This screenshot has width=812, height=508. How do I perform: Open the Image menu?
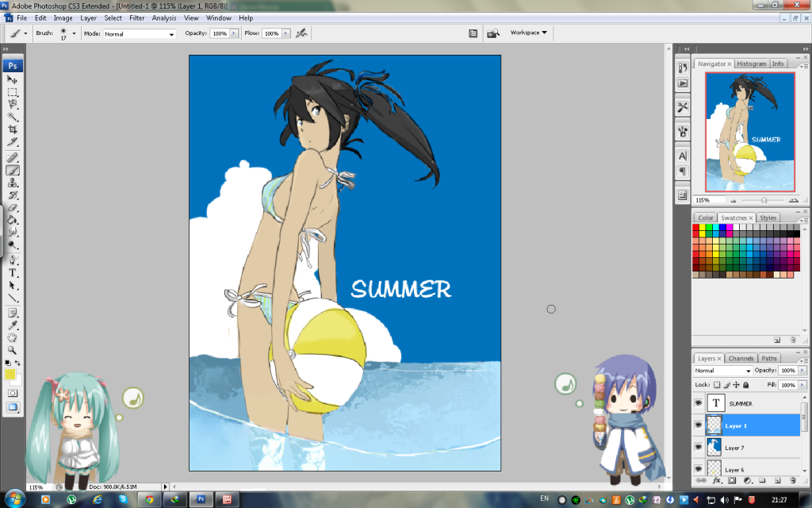click(x=63, y=17)
